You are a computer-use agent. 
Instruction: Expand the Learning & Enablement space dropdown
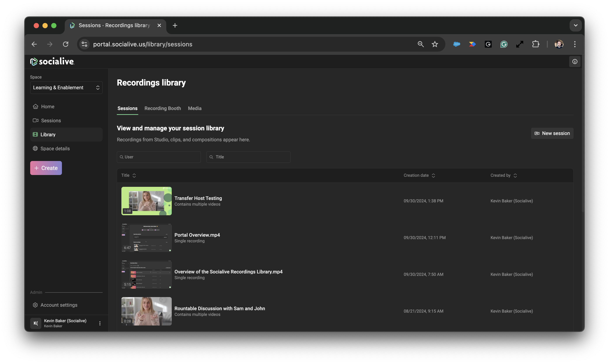click(66, 87)
